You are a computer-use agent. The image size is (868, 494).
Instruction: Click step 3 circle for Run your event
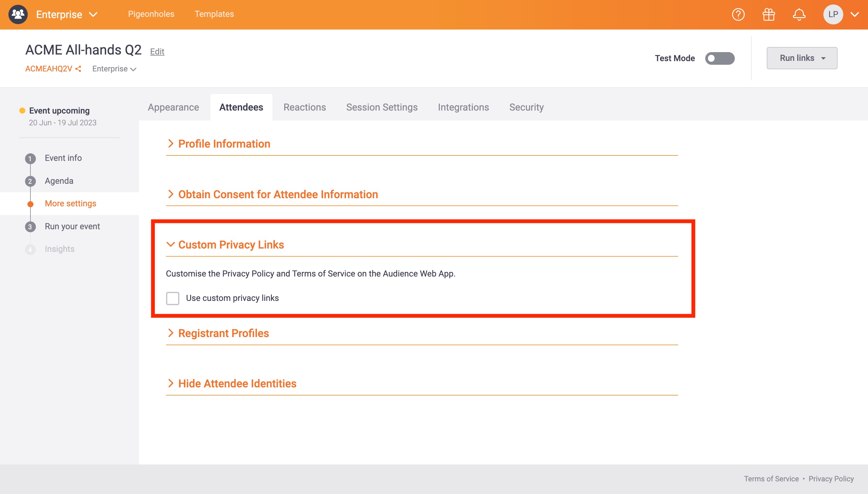pos(30,227)
